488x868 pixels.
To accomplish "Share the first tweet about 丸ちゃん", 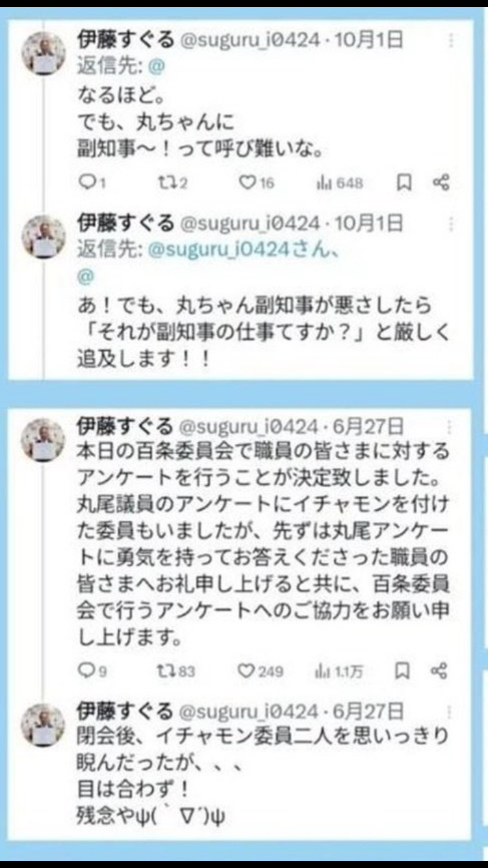I will [x=441, y=183].
